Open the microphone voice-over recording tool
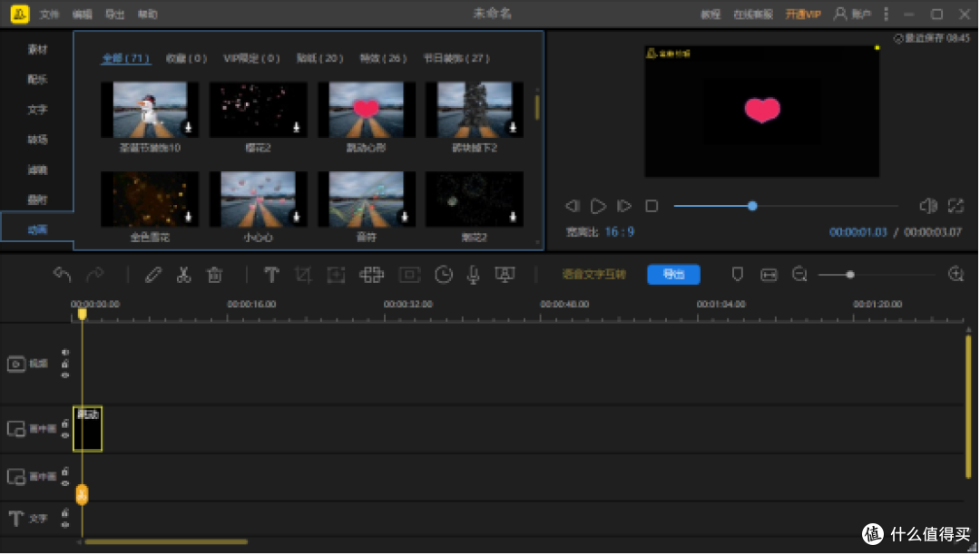Viewport: 980px width, 555px height. [473, 275]
